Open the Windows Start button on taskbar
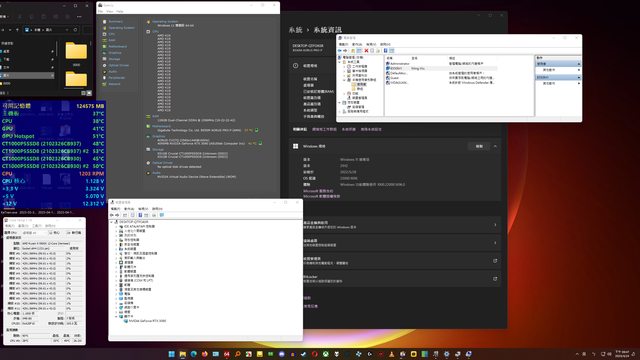 tap(171, 354)
